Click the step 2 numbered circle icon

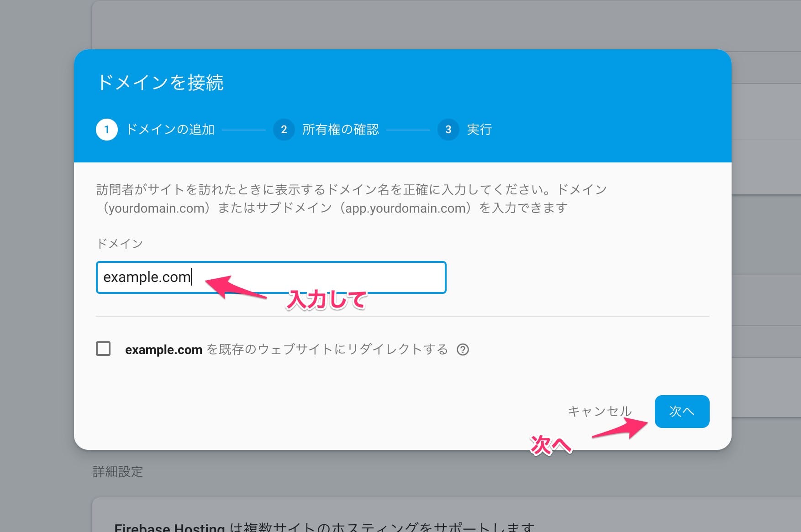click(284, 130)
